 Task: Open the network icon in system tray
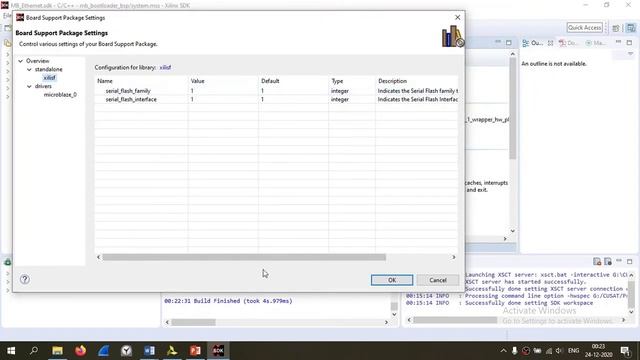(549, 351)
